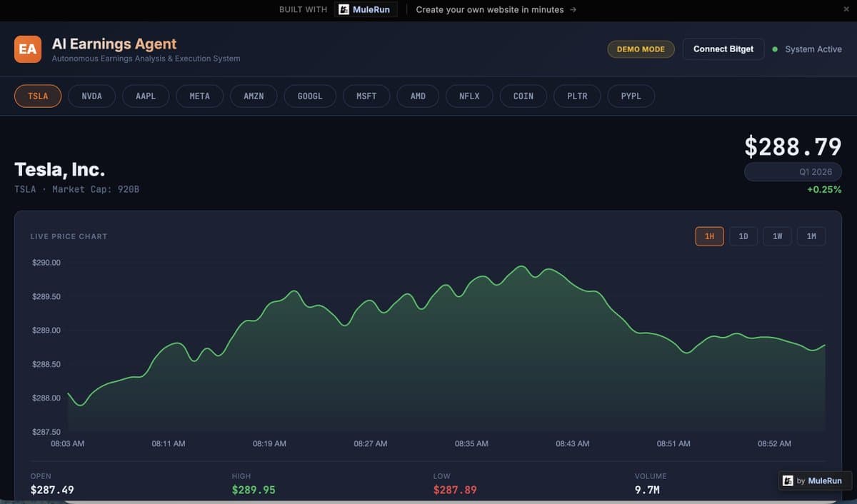Click the 08:43 AM time axis label
Screen dimensions: 857x504
pyautogui.click(x=573, y=444)
